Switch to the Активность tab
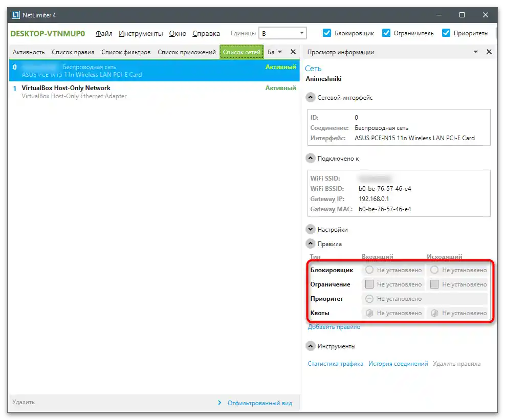Screen dimensions: 505x420 point(29,52)
